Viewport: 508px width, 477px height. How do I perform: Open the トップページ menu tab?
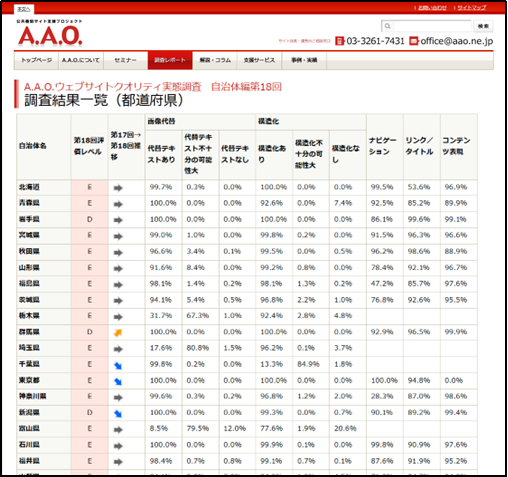[x=36, y=60]
